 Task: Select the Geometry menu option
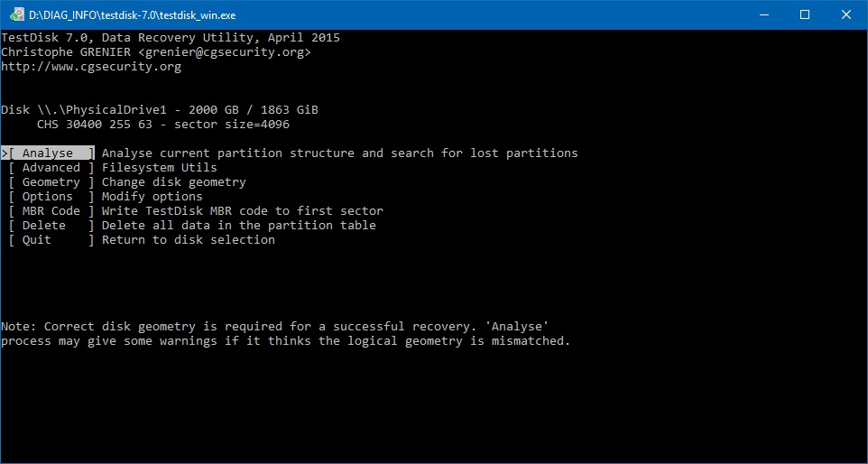(51, 182)
